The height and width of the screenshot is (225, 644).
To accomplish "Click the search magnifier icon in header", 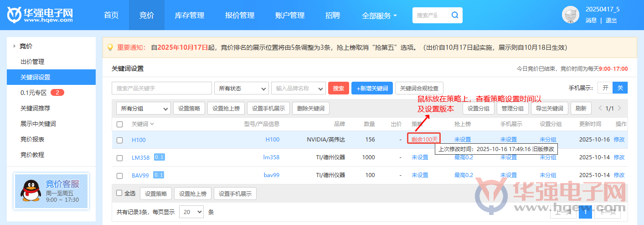I will tap(454, 15).
